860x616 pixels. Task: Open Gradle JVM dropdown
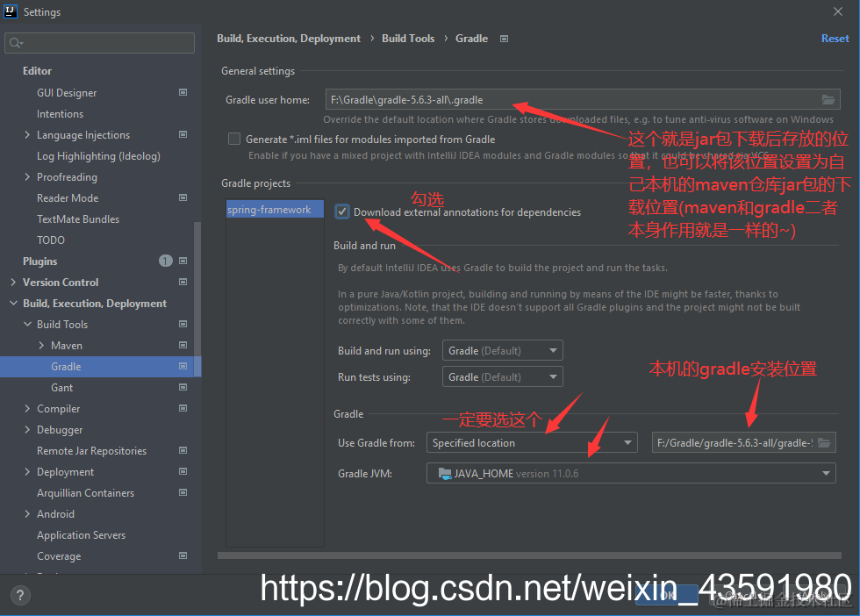tap(631, 473)
